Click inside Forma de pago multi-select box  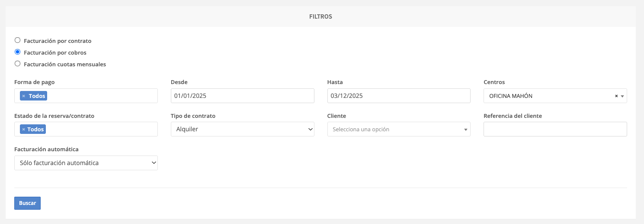click(x=102, y=96)
